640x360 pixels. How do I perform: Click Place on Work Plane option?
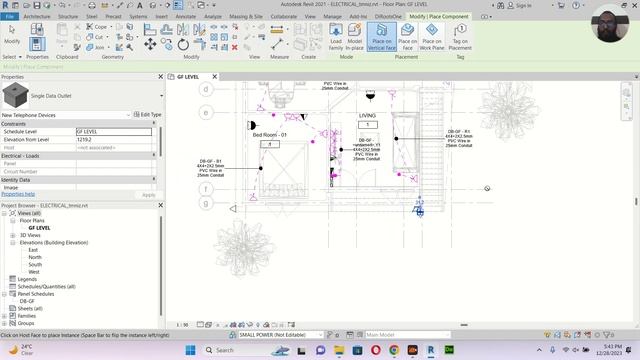432,37
